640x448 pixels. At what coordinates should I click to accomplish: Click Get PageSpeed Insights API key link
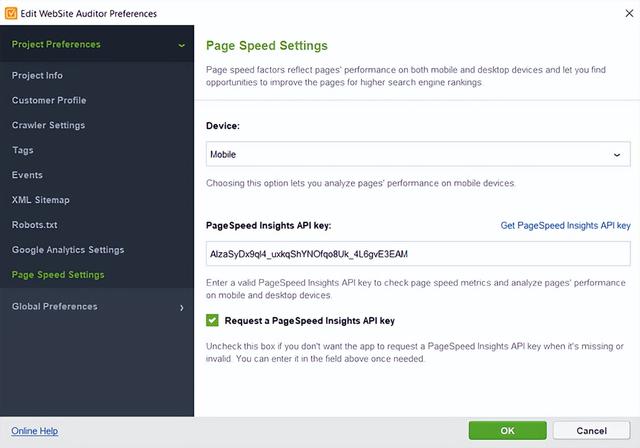pyautogui.click(x=565, y=226)
